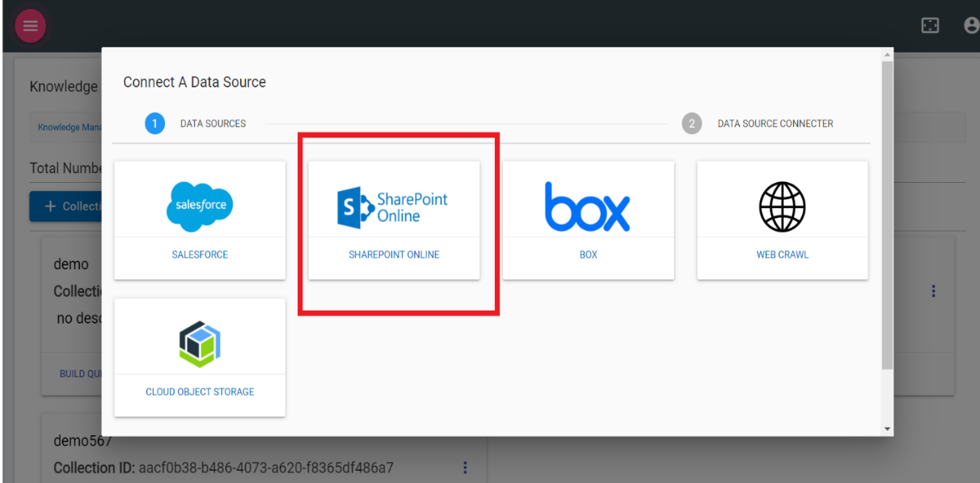Image resolution: width=980 pixels, height=483 pixels.
Task: Open the user profile account icon
Action: 969,25
